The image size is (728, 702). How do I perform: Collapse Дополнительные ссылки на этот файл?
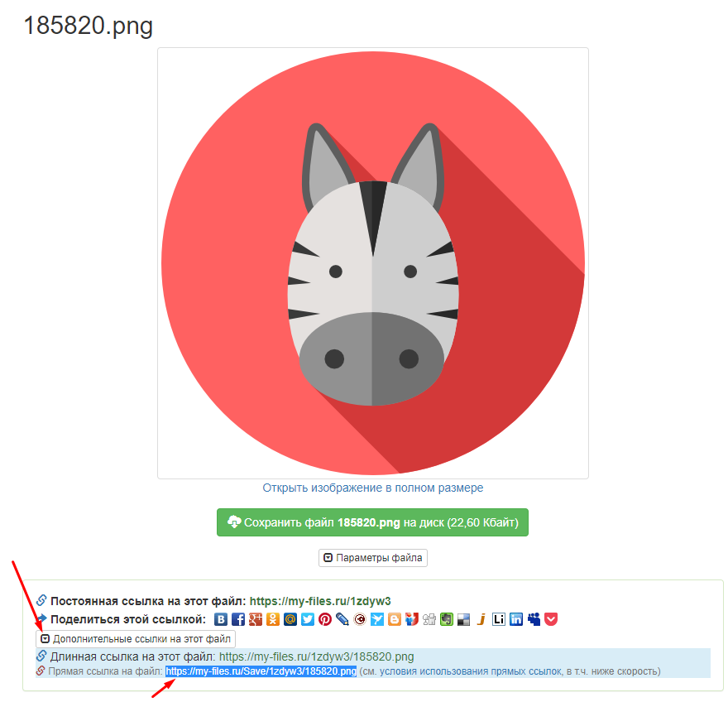[x=136, y=639]
